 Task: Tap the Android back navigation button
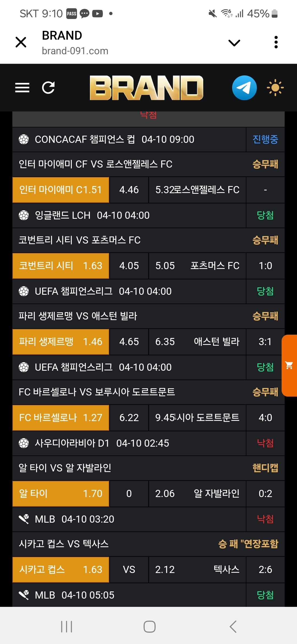coord(233,627)
